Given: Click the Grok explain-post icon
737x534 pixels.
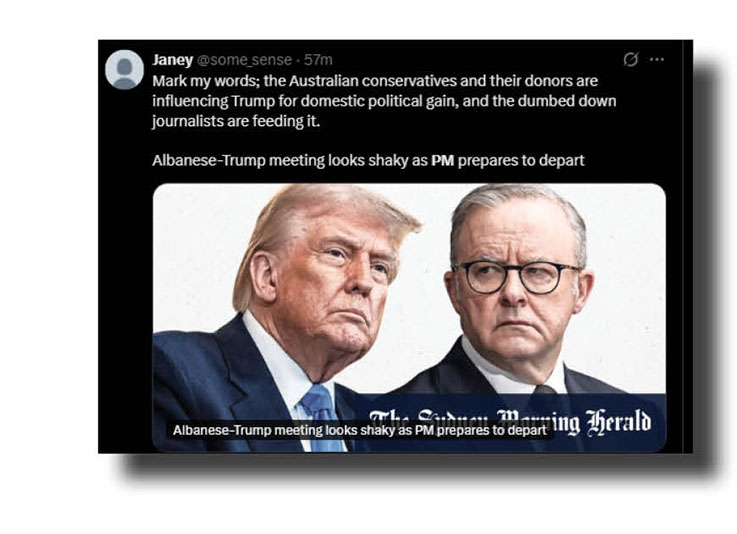Looking at the screenshot, I should click(630, 59).
